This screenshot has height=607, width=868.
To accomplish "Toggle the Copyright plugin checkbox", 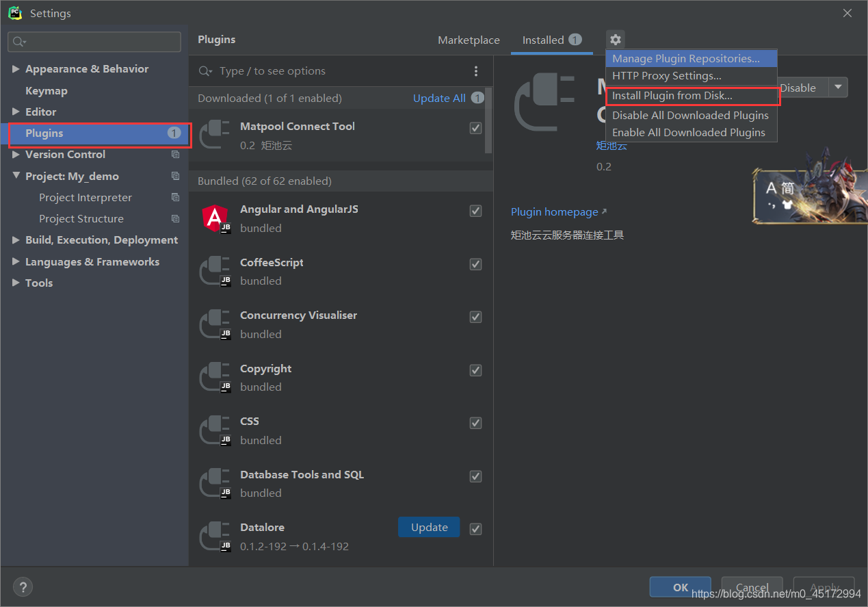I will pyautogui.click(x=475, y=370).
